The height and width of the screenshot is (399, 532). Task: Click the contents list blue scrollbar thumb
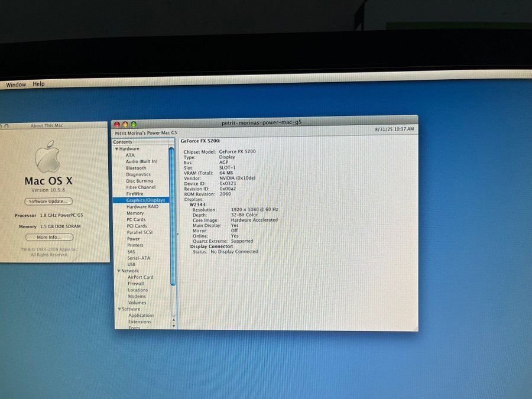tap(172, 217)
